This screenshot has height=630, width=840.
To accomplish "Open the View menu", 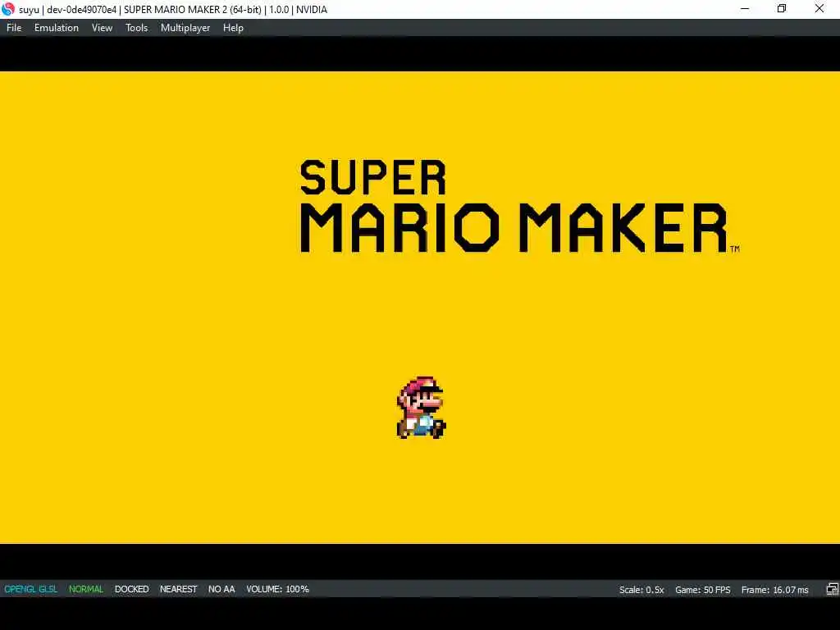I will (102, 28).
